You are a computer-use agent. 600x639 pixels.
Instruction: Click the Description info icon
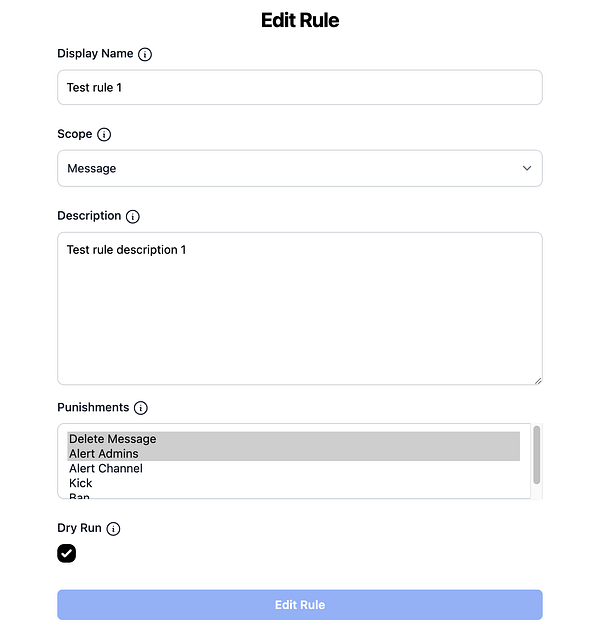coord(133,217)
